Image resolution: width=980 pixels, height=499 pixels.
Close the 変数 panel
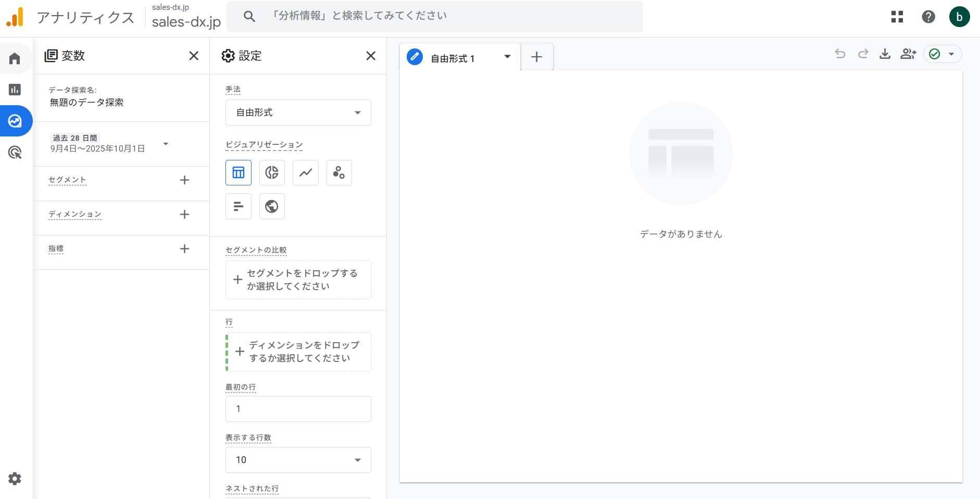[x=194, y=56]
